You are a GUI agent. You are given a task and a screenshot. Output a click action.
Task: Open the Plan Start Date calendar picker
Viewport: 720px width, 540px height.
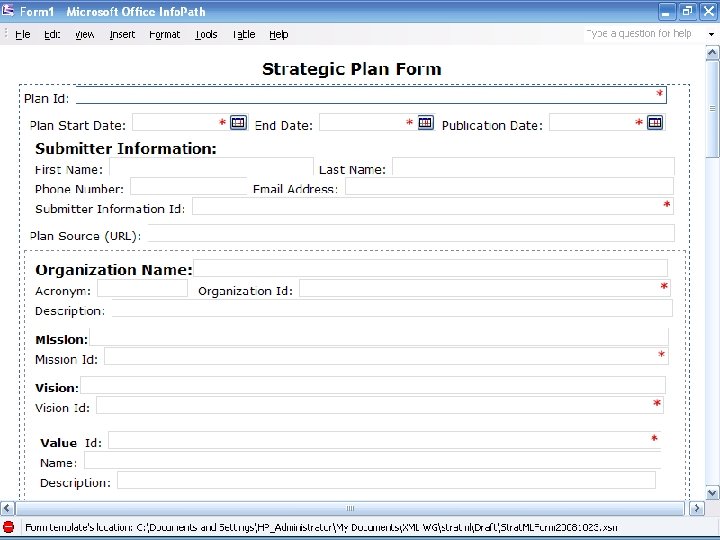[x=238, y=123]
